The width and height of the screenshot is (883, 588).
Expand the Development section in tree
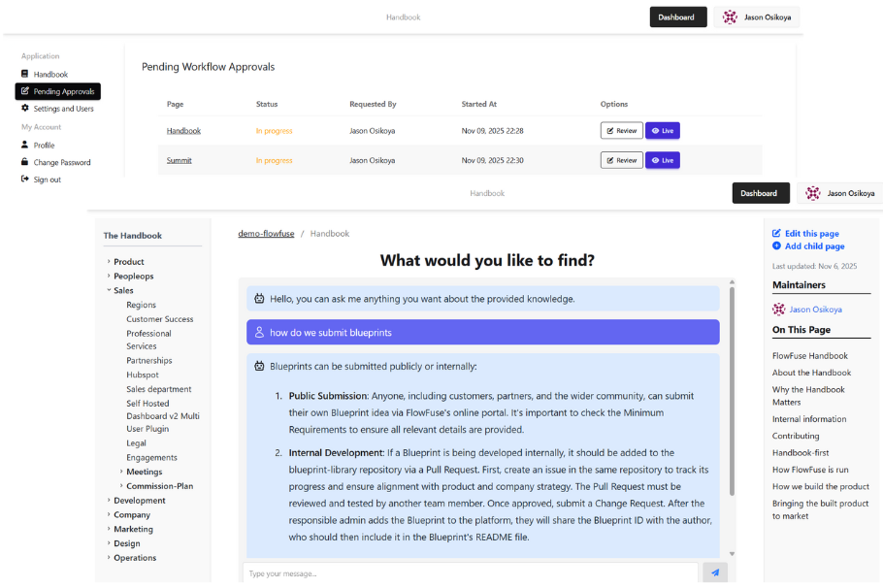[x=109, y=501]
